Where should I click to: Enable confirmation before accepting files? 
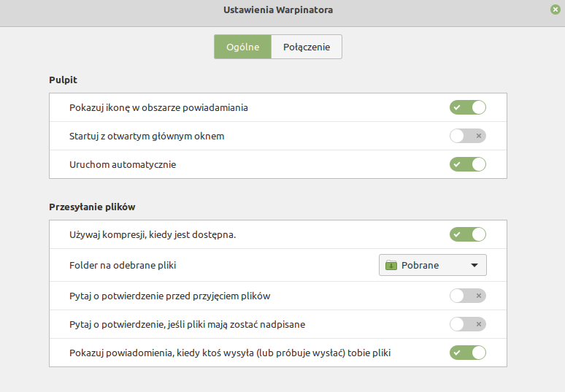tap(468, 296)
